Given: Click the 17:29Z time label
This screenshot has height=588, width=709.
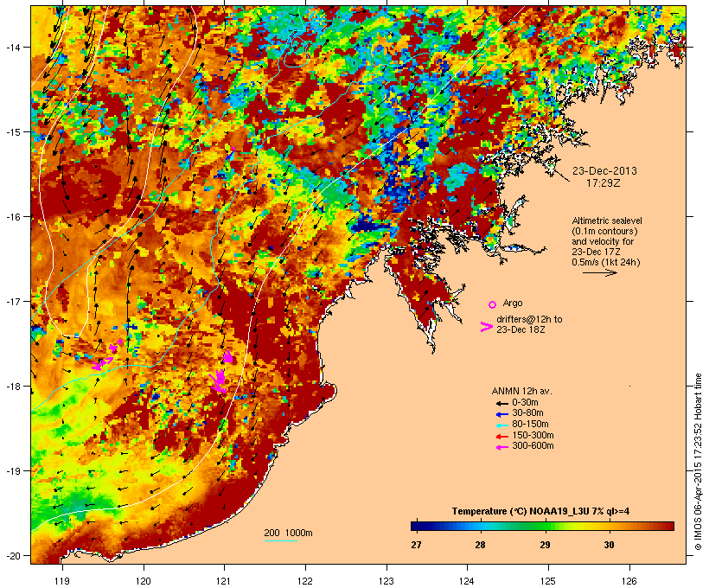Looking at the screenshot, I should [x=604, y=183].
